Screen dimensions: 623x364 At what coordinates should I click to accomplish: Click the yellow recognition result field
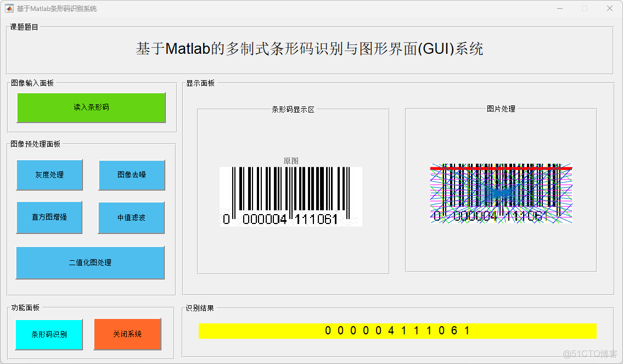pyautogui.click(x=398, y=331)
